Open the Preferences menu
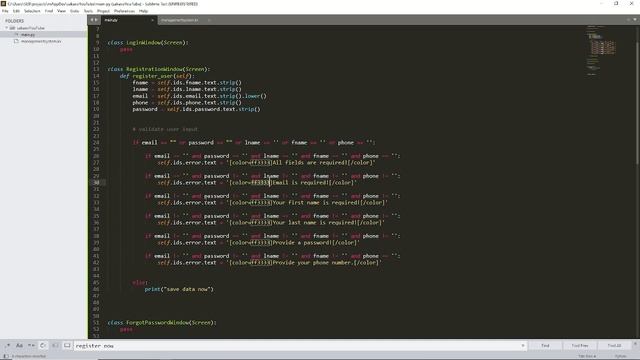 pos(124,11)
